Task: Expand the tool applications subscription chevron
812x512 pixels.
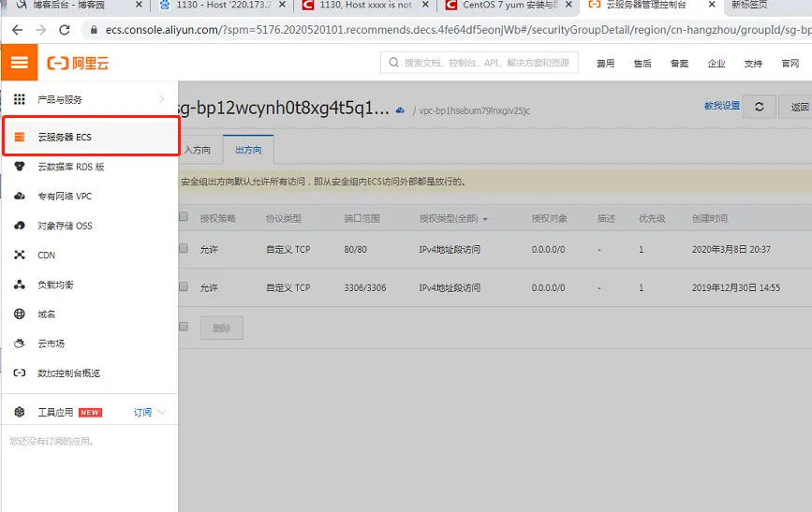Action: (162, 412)
